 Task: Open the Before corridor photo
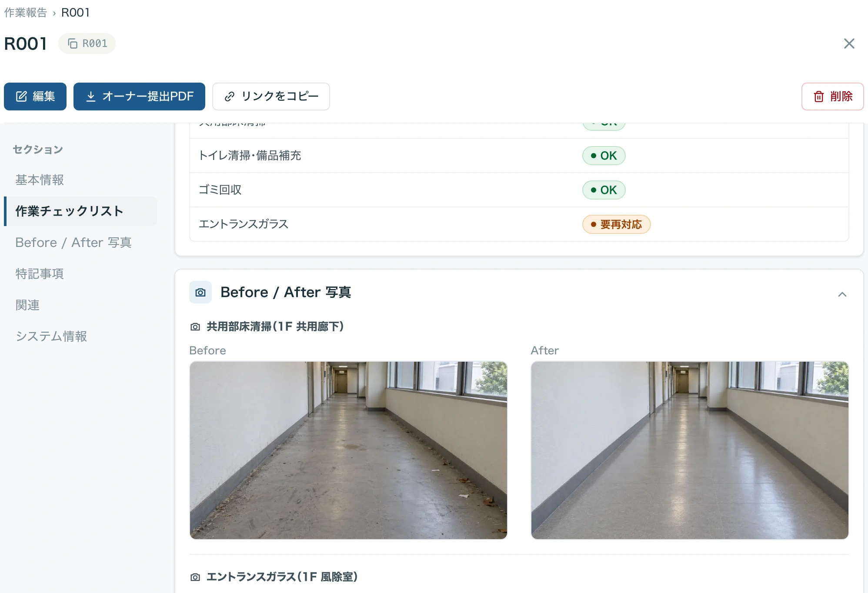coord(348,450)
